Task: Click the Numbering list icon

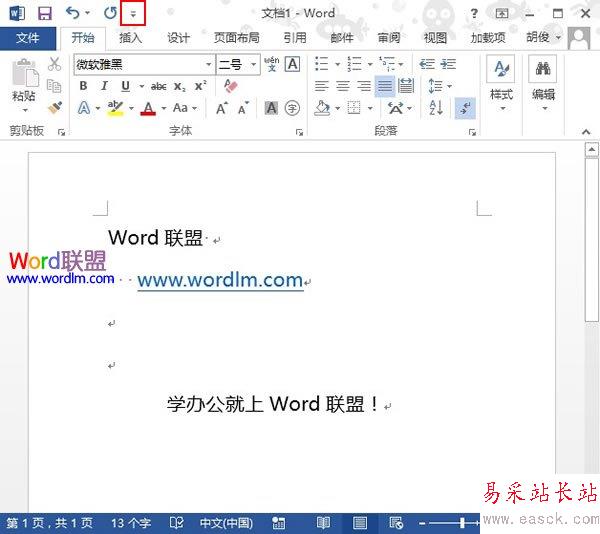Action: (x=354, y=64)
